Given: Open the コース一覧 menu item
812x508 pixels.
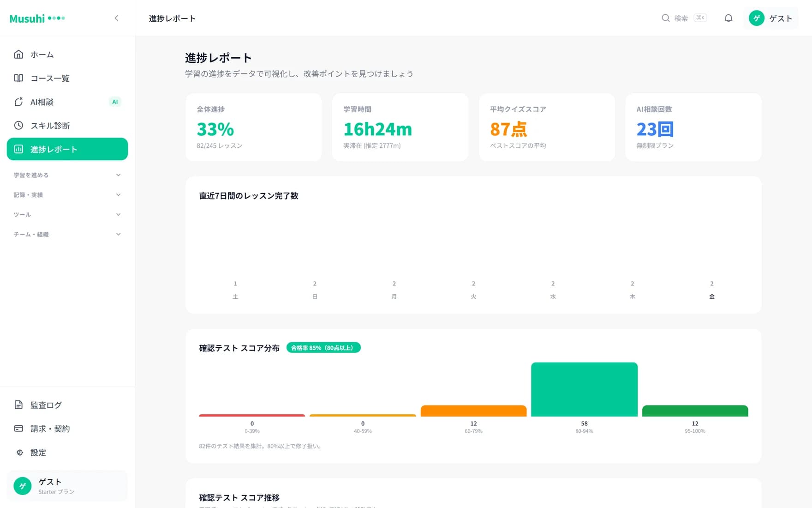Looking at the screenshot, I should 67,78.
